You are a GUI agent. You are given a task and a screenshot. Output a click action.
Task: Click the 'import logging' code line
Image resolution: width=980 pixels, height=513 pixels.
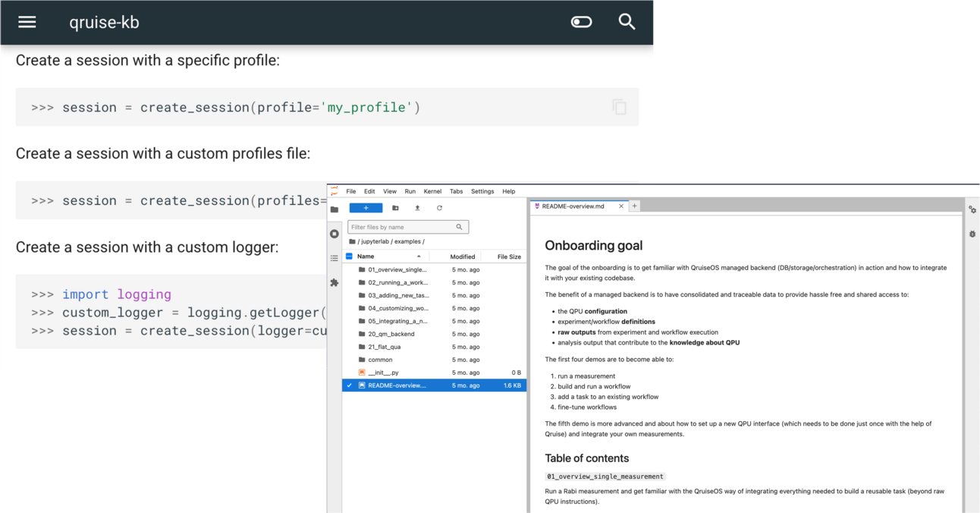(117, 294)
